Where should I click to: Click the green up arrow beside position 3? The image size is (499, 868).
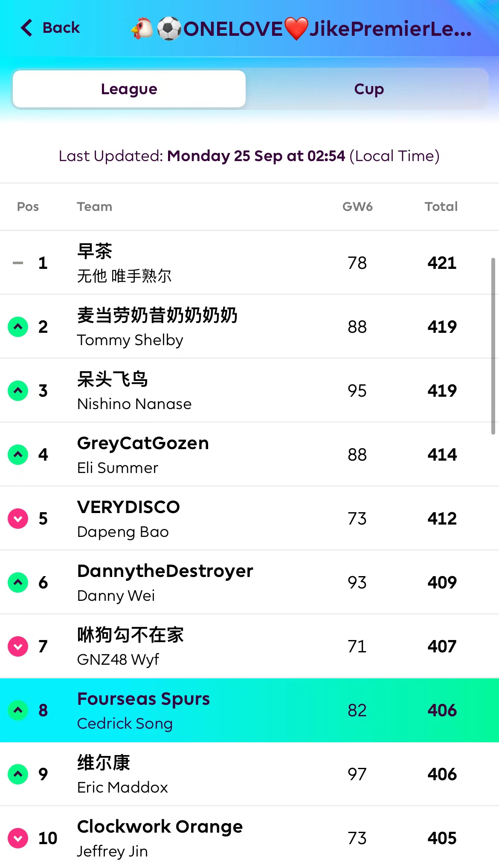click(x=18, y=391)
